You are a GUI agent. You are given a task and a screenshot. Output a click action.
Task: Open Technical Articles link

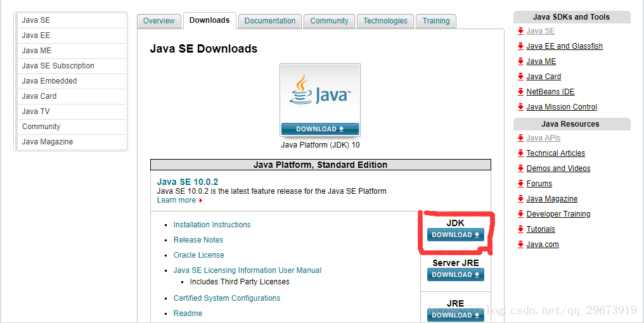(556, 153)
